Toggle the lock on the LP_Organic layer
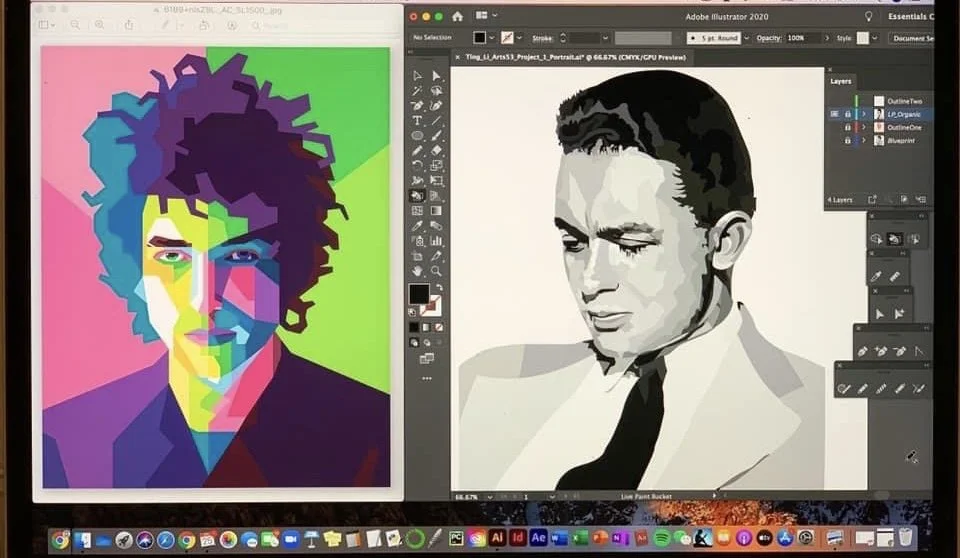The height and width of the screenshot is (558, 960). [848, 114]
